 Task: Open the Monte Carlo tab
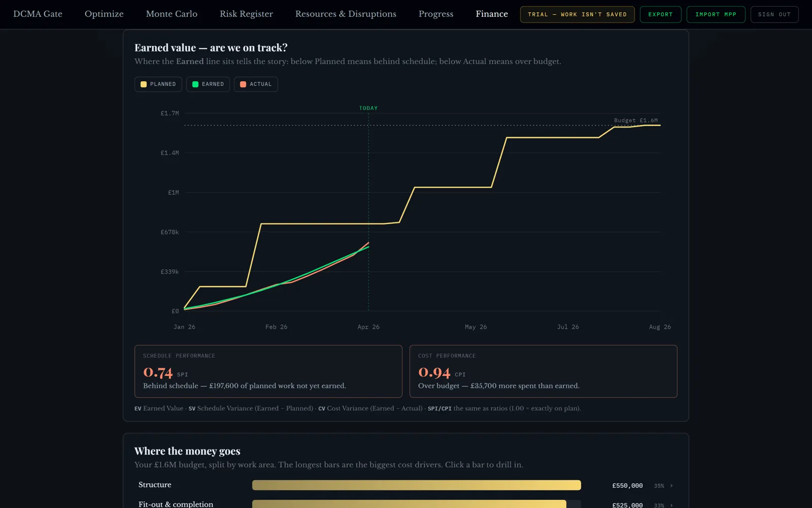(172, 14)
